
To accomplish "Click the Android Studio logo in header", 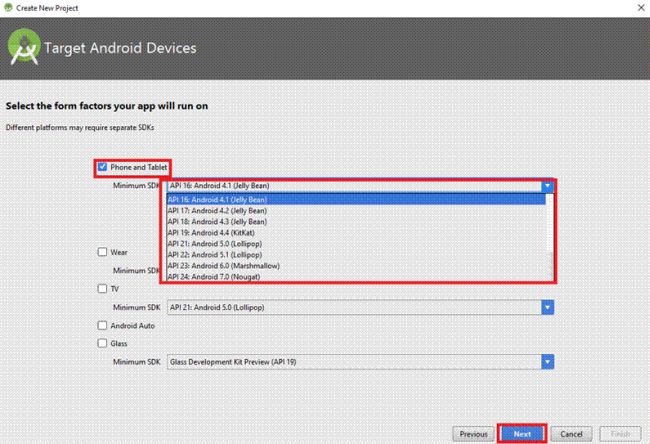I will [x=24, y=47].
